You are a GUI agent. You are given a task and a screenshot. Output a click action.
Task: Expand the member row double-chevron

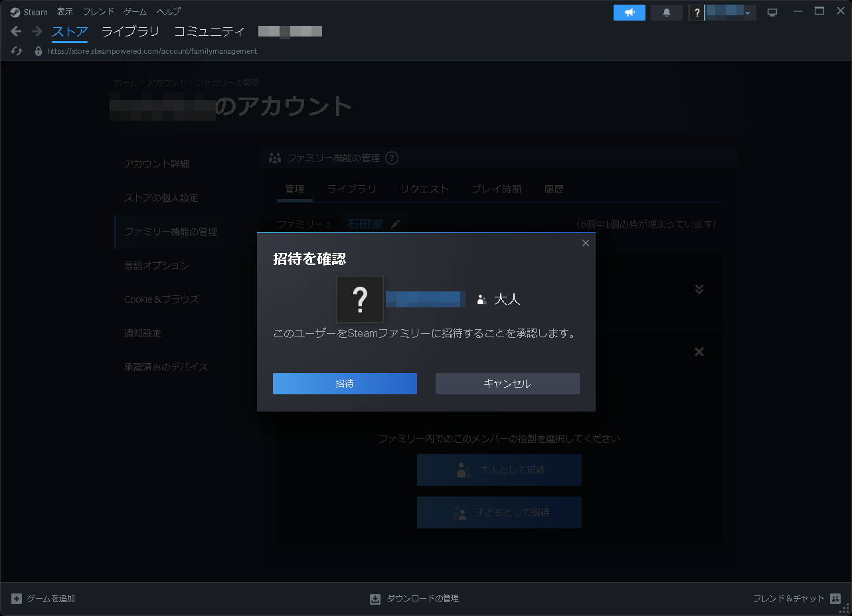pyautogui.click(x=699, y=289)
